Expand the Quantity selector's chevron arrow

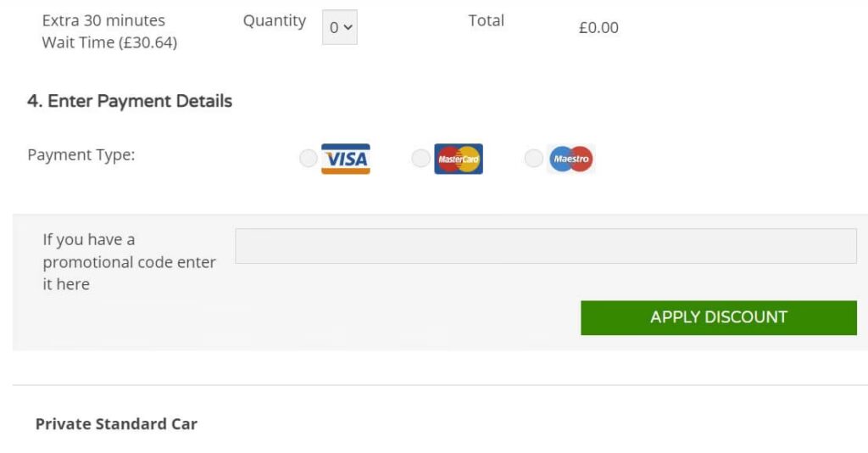pos(348,28)
